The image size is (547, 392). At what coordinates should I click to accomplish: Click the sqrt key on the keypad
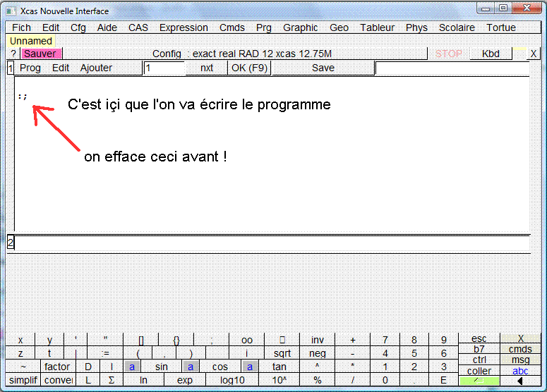pos(282,353)
